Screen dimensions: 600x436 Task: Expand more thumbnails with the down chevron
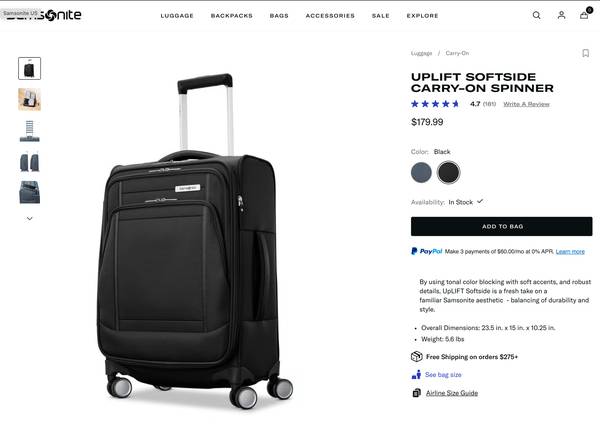coord(29,219)
